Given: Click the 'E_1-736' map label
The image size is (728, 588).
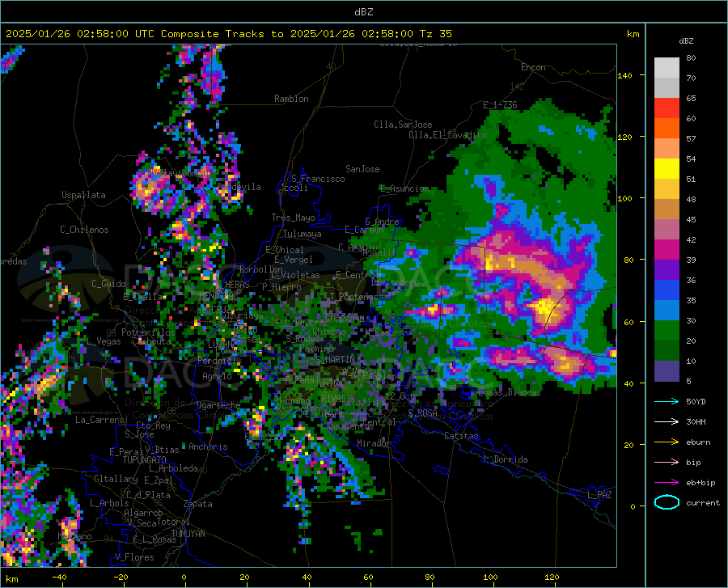Looking at the screenshot, I should coord(500,105).
